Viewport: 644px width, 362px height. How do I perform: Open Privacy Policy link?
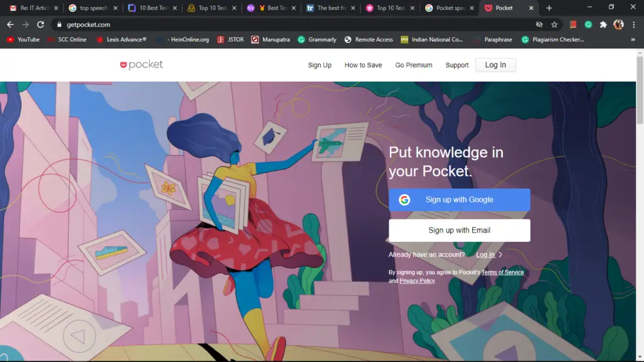(x=417, y=281)
